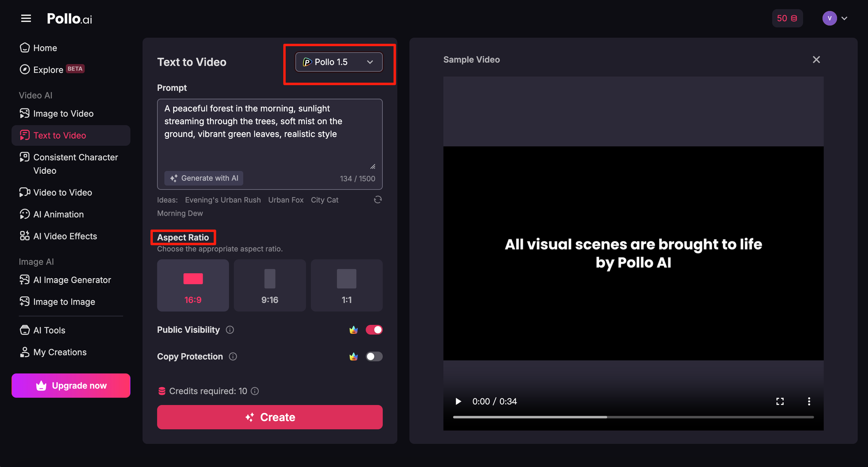Click the purple V user avatar
868x467 pixels.
coord(829,18)
